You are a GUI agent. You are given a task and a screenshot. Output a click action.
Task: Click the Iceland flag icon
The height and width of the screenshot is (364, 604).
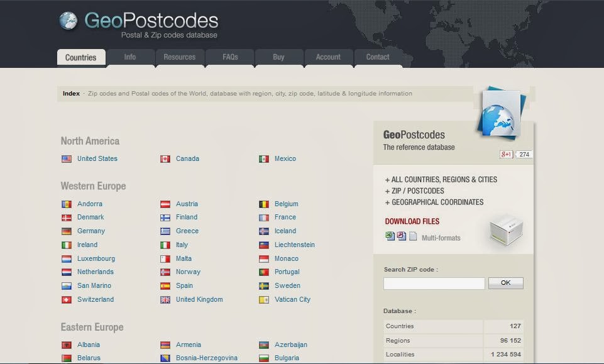coord(264,231)
